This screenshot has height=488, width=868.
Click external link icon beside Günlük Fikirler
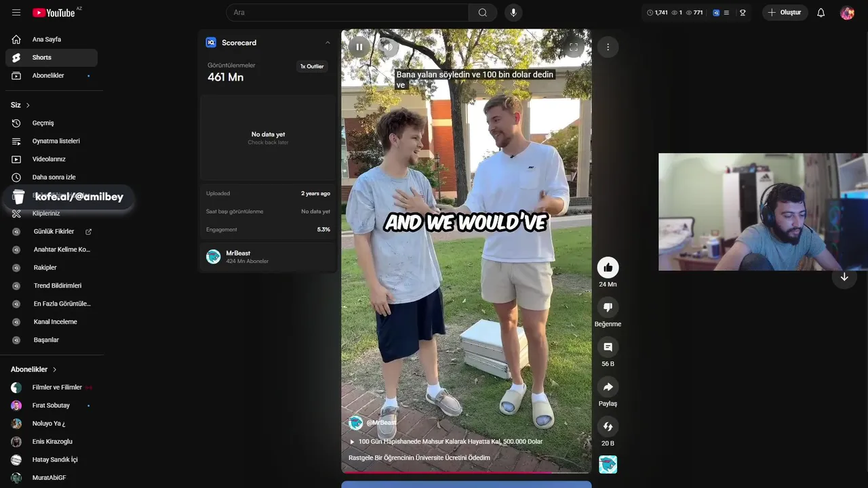click(x=88, y=232)
